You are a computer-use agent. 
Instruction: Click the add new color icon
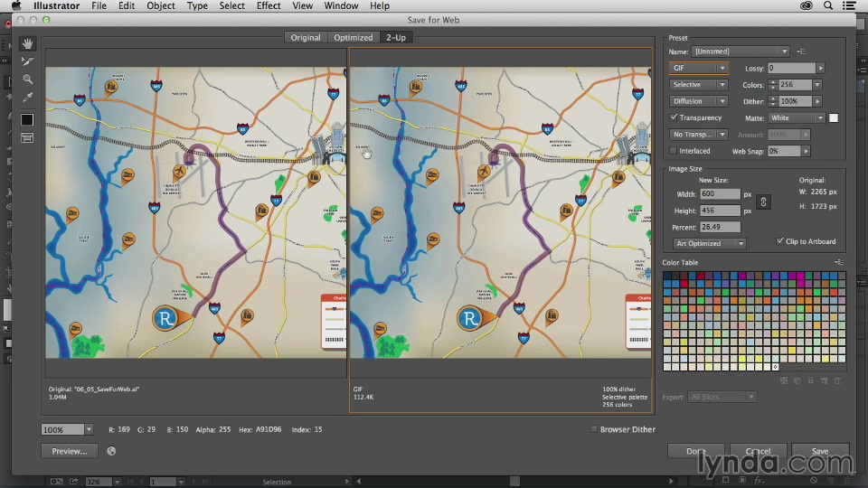825,380
